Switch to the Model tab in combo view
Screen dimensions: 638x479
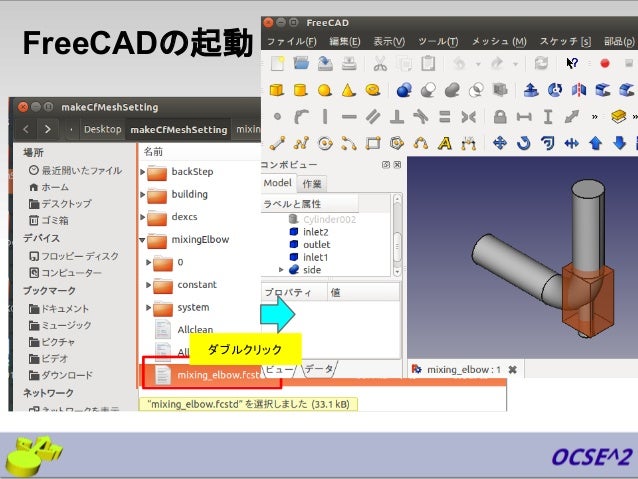pyautogui.click(x=277, y=183)
